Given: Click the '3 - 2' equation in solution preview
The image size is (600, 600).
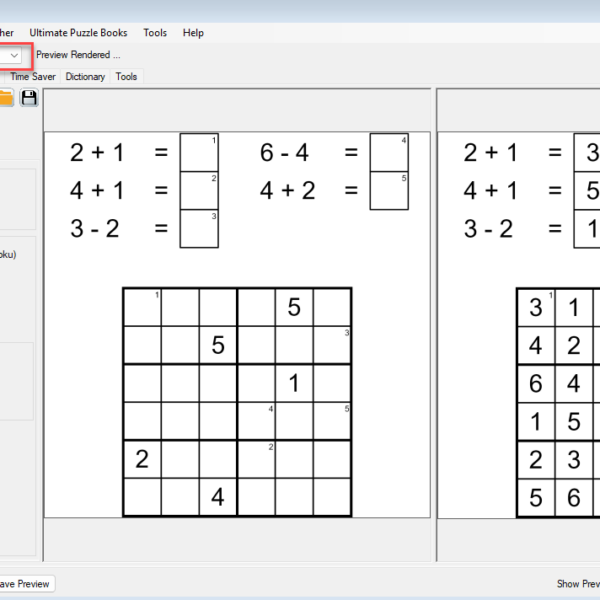Looking at the screenshot, I should pos(488,228).
